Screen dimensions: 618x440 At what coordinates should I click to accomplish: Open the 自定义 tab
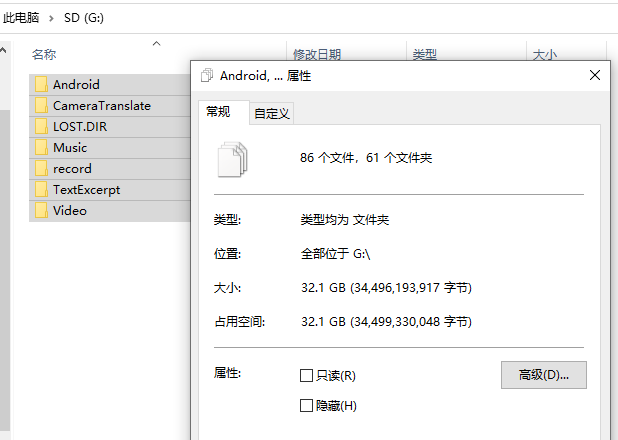(x=271, y=113)
